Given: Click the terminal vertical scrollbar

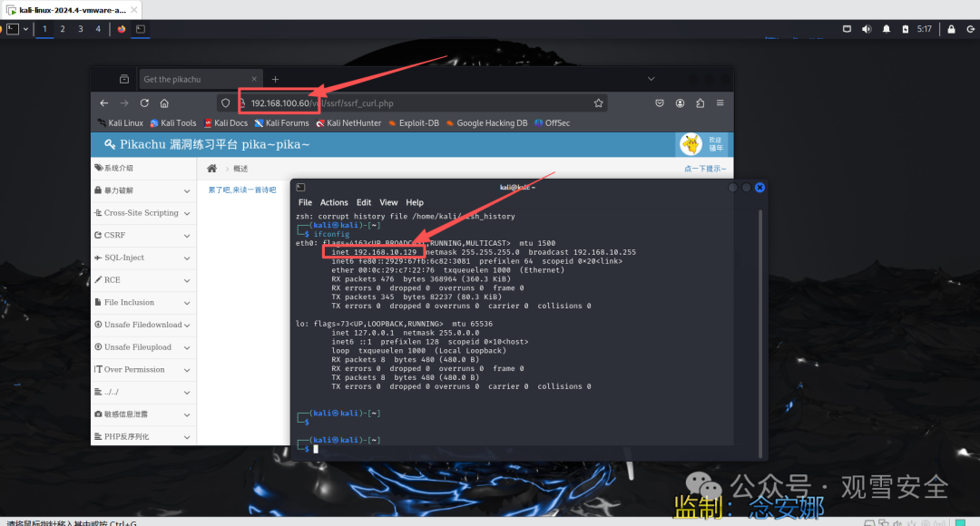Looking at the screenshot, I should click(x=760, y=335).
